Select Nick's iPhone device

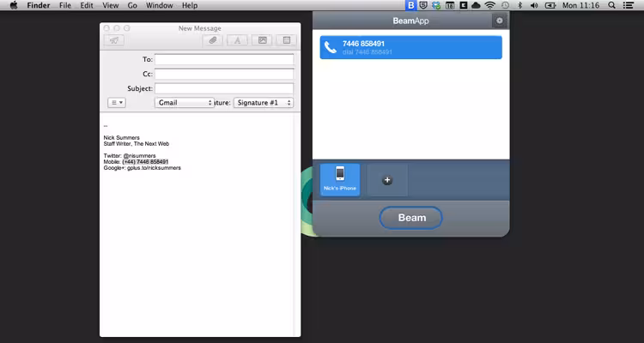(340, 180)
